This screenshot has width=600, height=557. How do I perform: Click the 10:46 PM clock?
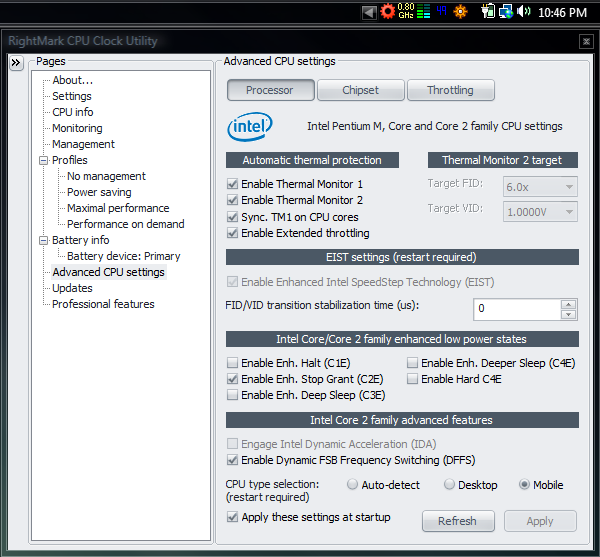562,13
